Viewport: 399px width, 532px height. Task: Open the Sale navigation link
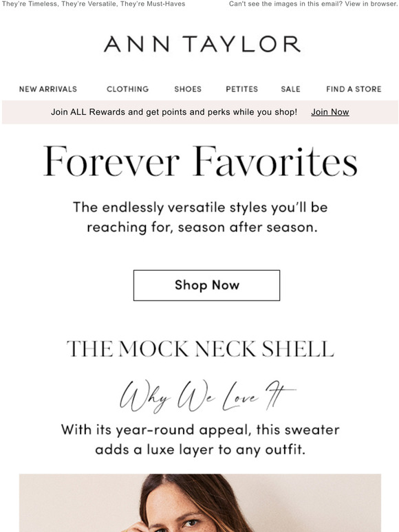coord(290,89)
